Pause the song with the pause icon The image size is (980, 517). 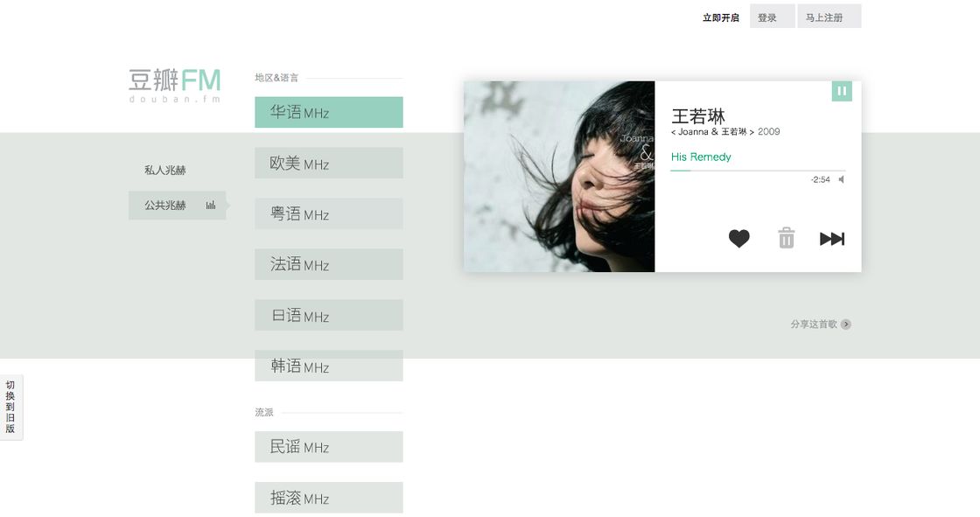[x=841, y=91]
